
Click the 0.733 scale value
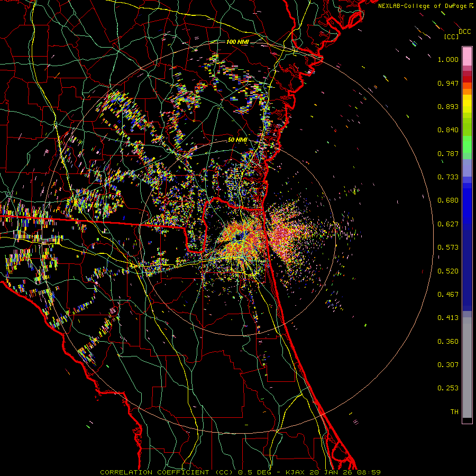click(448, 177)
